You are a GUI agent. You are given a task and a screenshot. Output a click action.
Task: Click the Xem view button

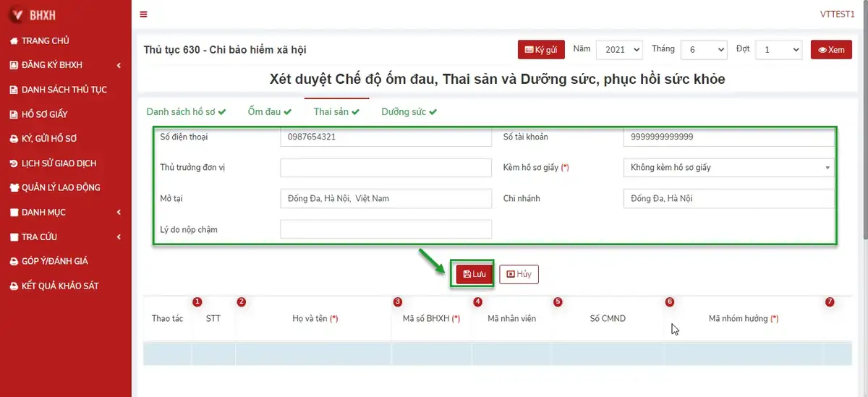coord(832,50)
